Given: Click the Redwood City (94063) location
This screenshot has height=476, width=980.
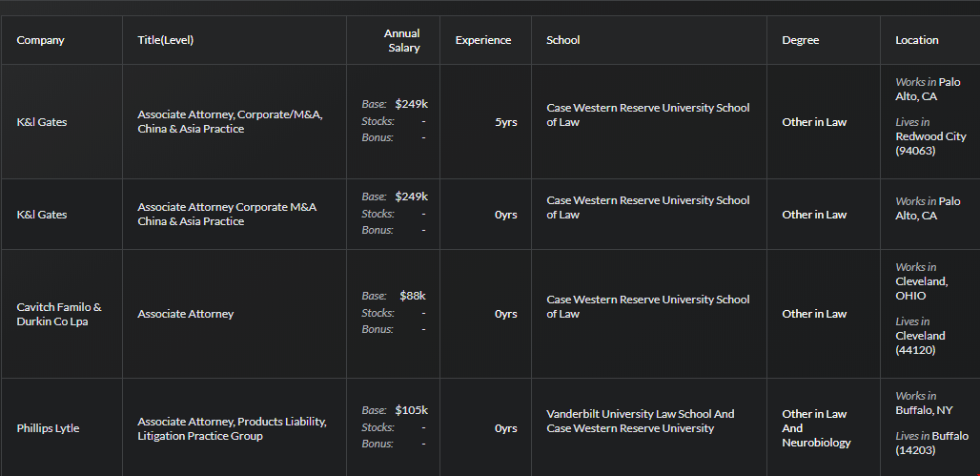Looking at the screenshot, I should [930, 143].
